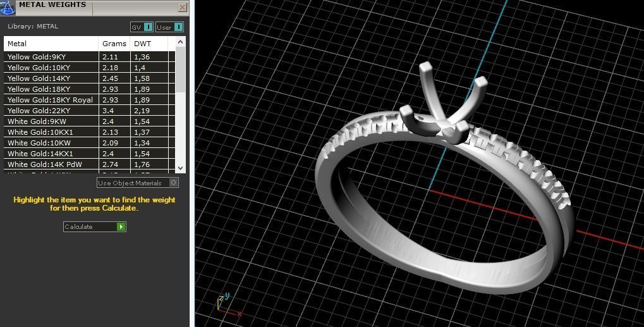Select the White Gold:14K PdW row
644x327 pixels.
90,164
